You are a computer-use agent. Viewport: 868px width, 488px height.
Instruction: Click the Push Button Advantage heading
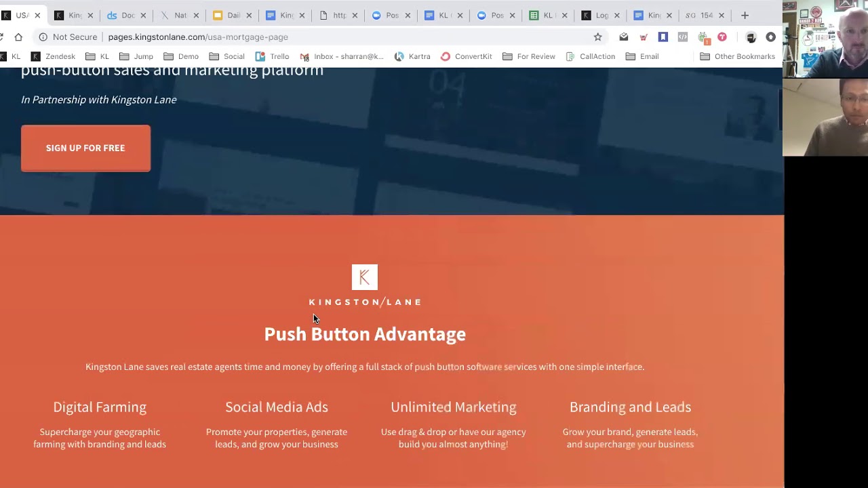tap(365, 334)
